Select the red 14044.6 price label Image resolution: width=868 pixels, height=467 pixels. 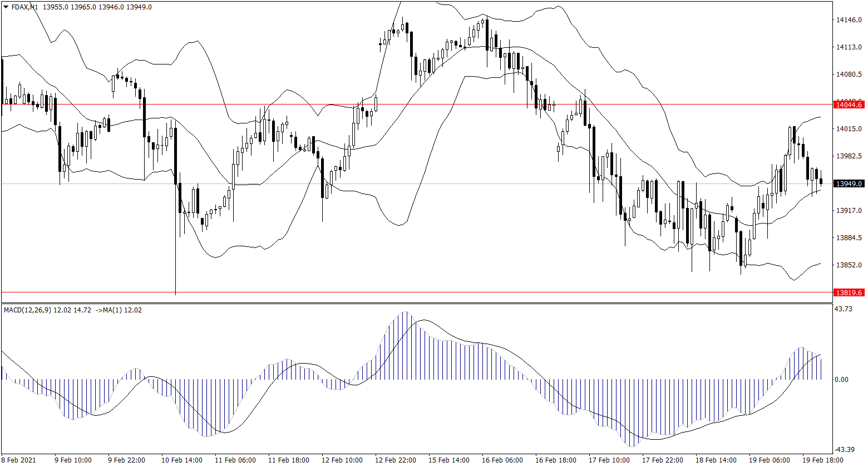pyautogui.click(x=849, y=105)
